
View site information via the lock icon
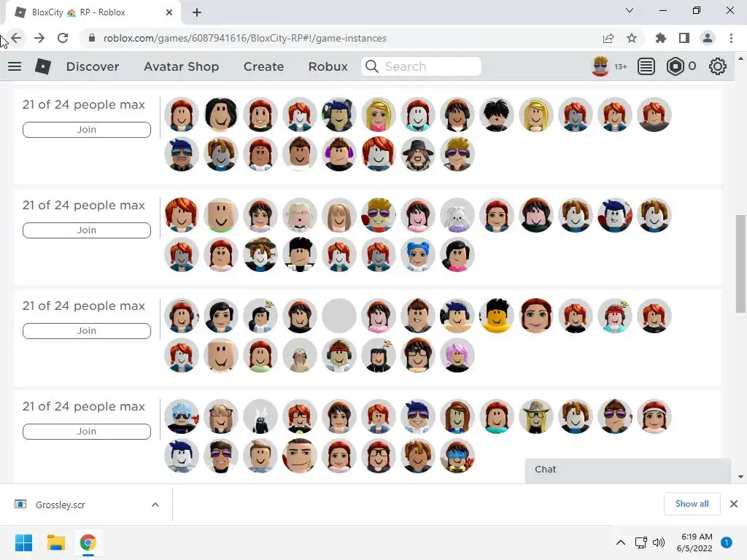click(92, 38)
